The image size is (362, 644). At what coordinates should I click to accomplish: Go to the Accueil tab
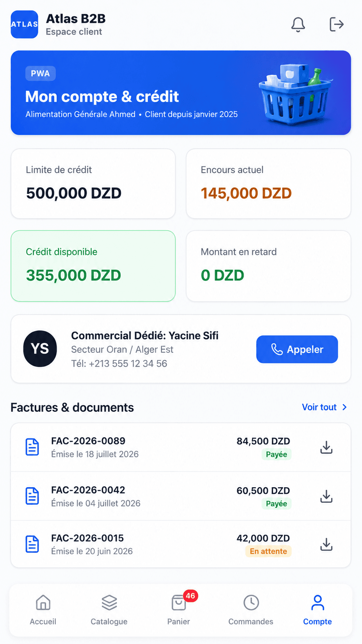pyautogui.click(x=43, y=610)
